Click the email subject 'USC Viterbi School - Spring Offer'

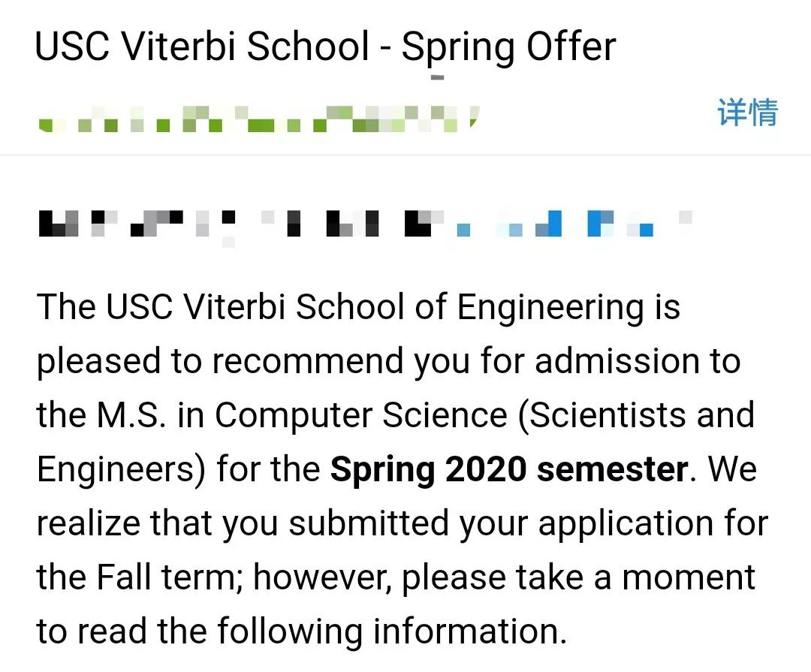tap(325, 47)
